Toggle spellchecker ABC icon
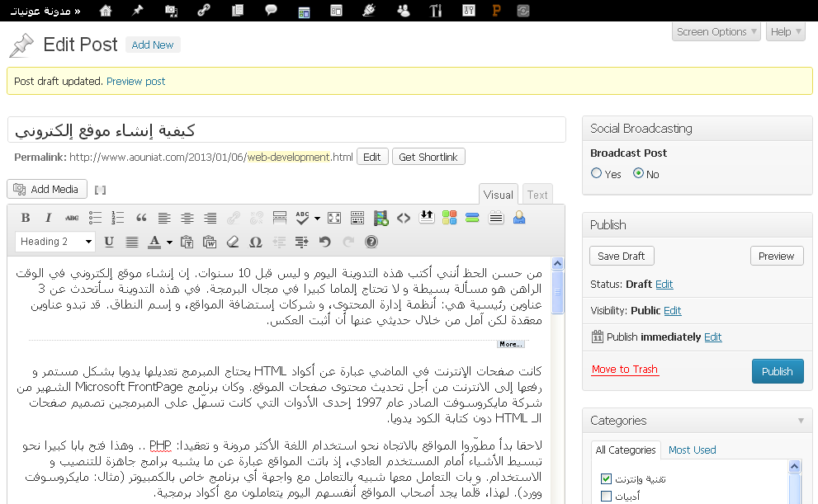The height and width of the screenshot is (504, 818). [x=302, y=218]
